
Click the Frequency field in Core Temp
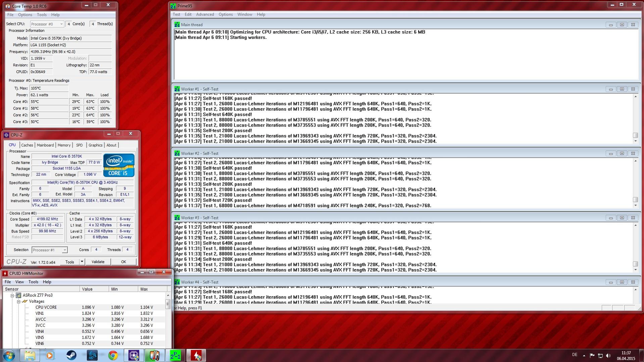71,52
